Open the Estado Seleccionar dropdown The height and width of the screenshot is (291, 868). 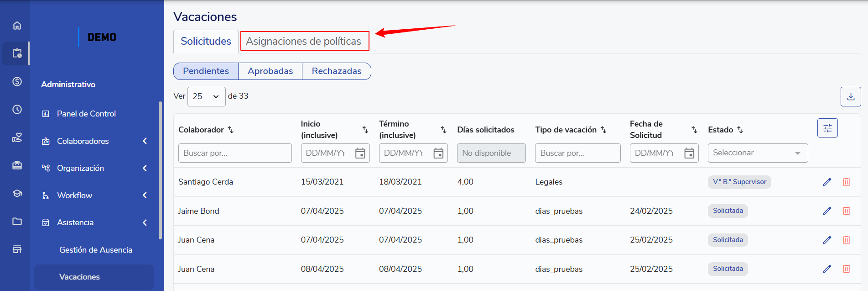coord(758,153)
